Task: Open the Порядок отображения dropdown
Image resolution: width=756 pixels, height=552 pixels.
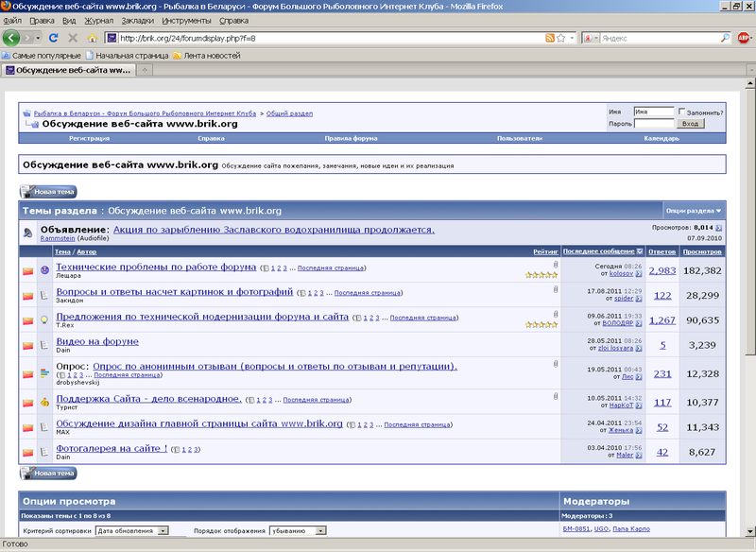Action: coord(320,531)
